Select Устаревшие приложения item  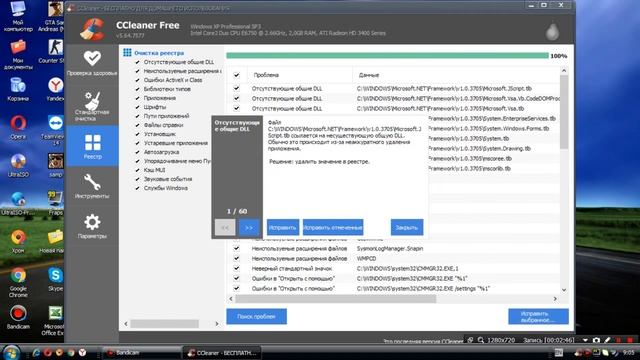pyautogui.click(x=176, y=143)
